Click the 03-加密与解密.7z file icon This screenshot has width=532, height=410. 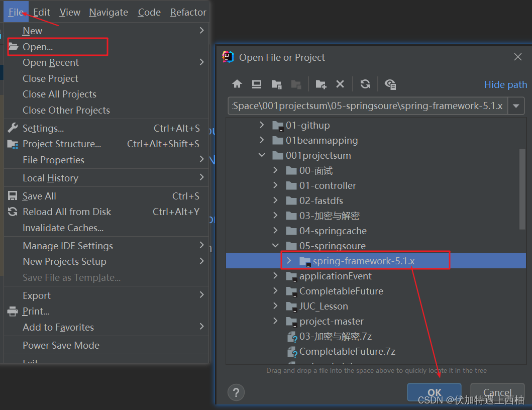pyautogui.click(x=292, y=337)
